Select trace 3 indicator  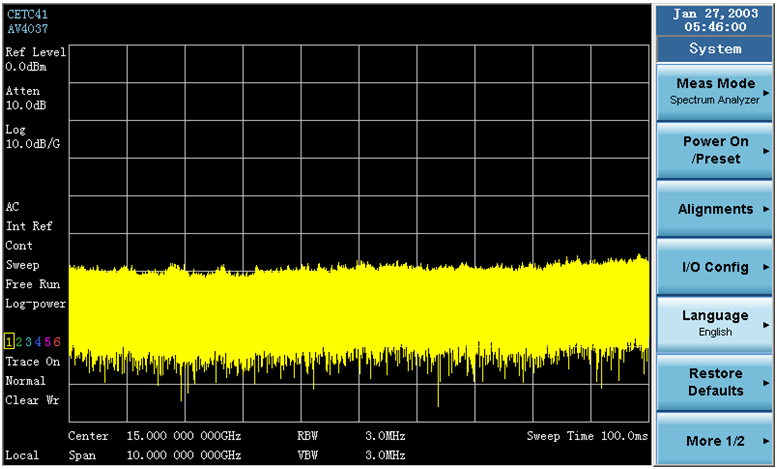tap(28, 342)
